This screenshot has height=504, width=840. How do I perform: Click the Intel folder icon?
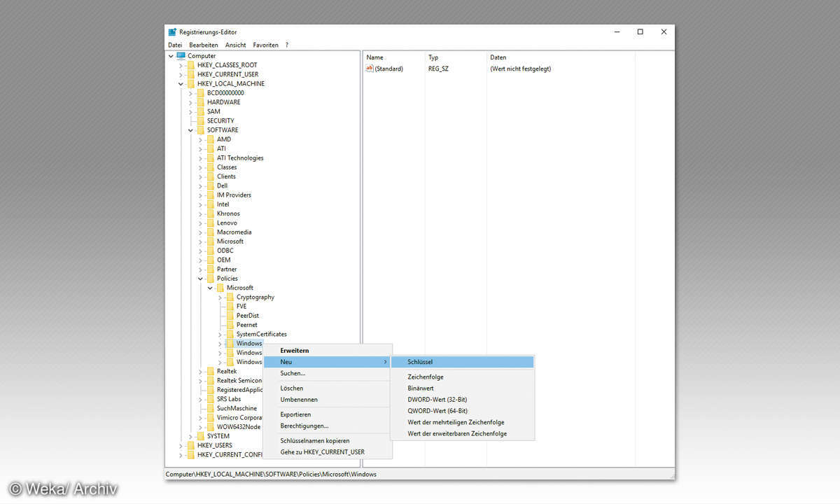[x=210, y=204]
